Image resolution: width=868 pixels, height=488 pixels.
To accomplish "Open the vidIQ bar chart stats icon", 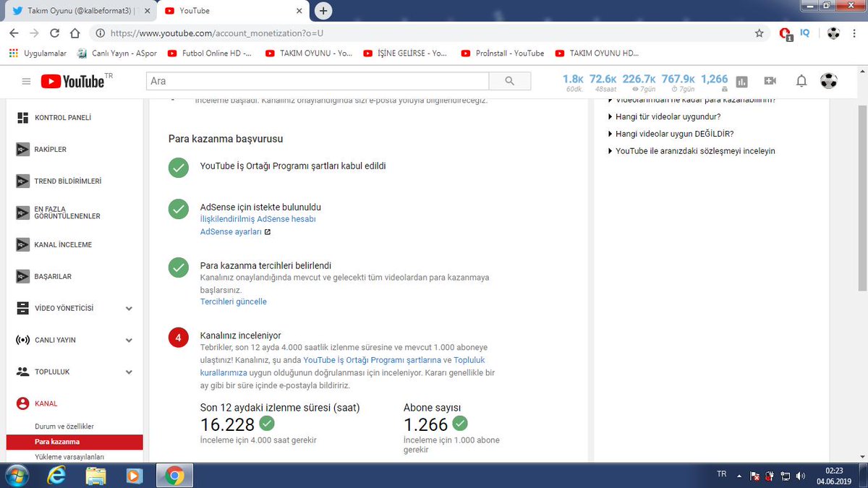I will click(741, 82).
